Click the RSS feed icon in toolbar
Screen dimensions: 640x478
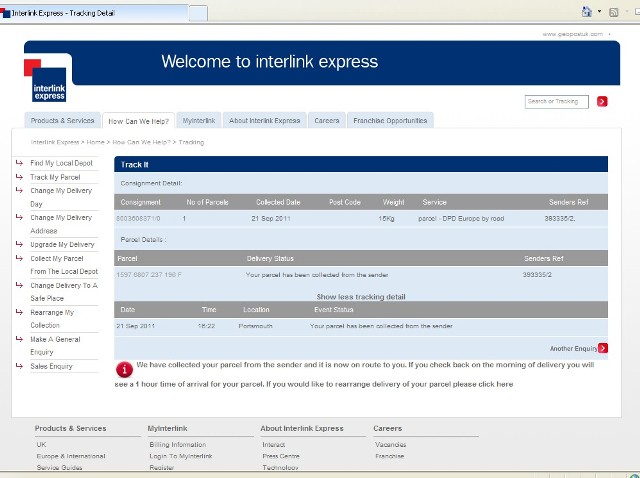(x=613, y=12)
